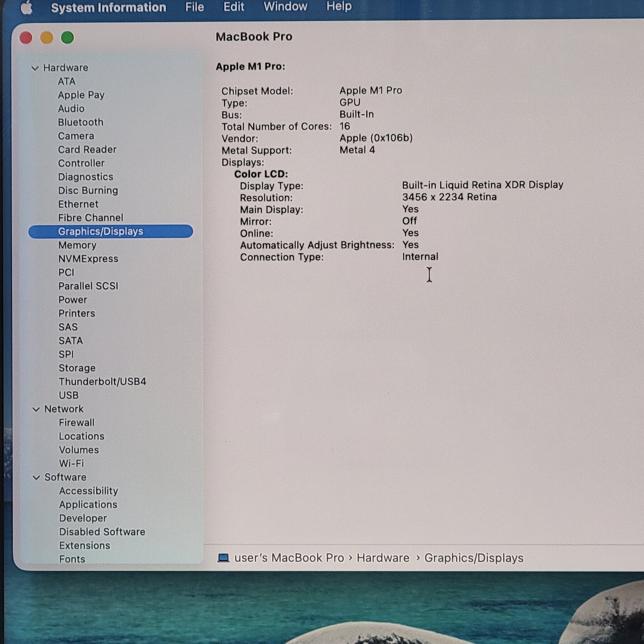Open the Help menu
This screenshot has height=644, width=644.
tap(339, 6)
